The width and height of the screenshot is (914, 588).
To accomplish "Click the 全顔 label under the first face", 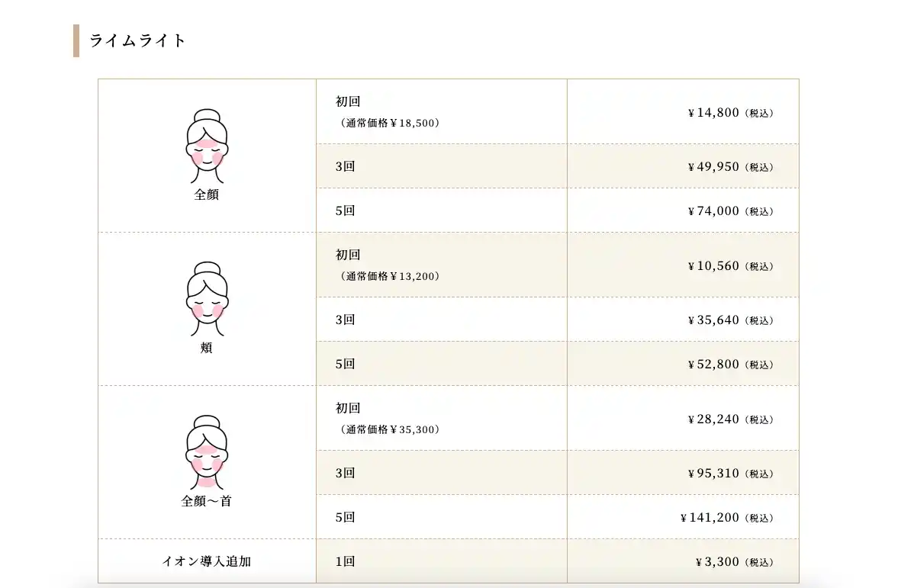I will tap(206, 194).
